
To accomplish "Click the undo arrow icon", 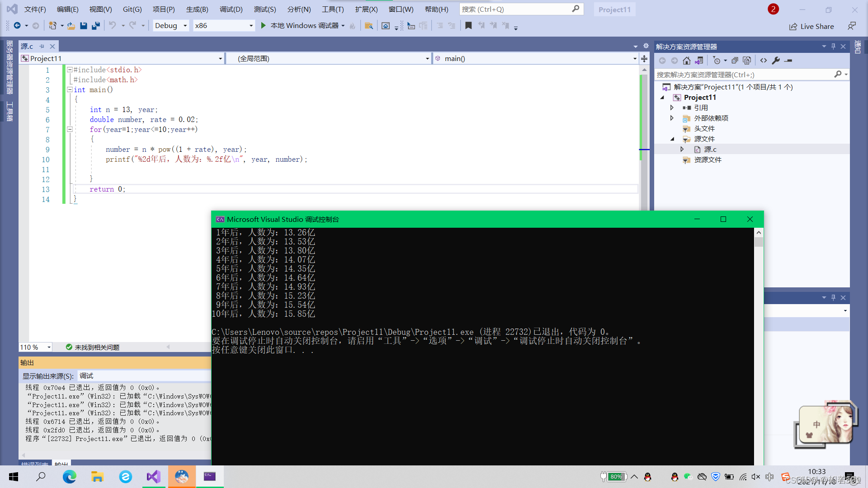I will 113,26.
